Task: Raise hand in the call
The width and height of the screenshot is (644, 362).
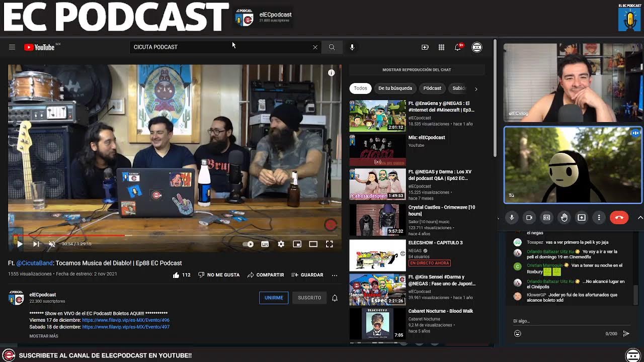Action: click(x=564, y=217)
